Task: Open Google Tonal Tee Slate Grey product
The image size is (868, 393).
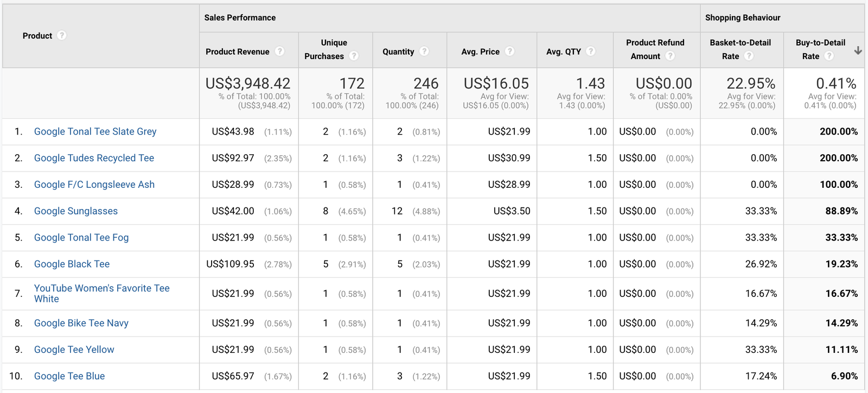Action: point(95,131)
